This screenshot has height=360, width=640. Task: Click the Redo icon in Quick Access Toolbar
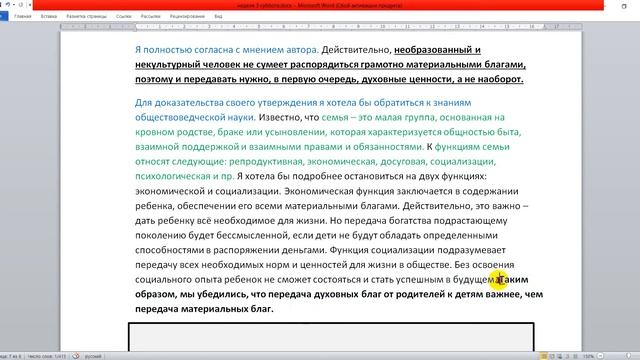[x=21, y=5]
